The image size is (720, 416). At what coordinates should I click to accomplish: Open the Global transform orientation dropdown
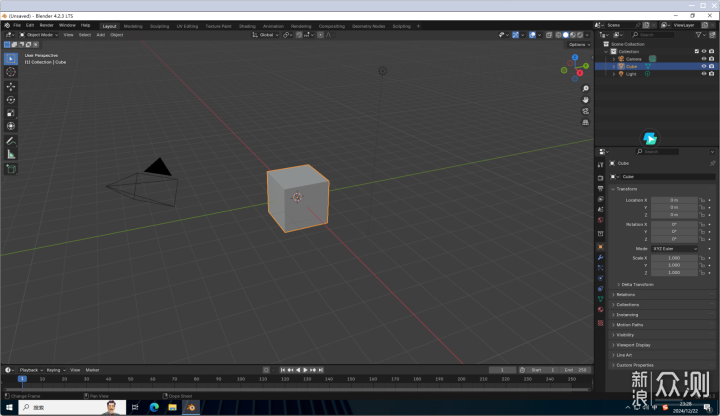coord(265,35)
